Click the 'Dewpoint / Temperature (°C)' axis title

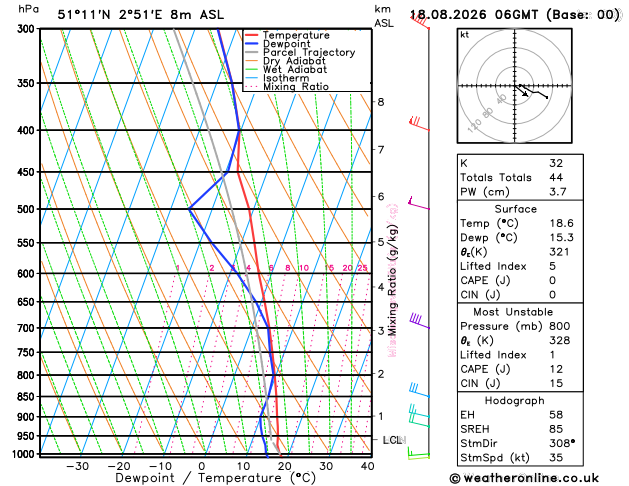click(x=216, y=478)
